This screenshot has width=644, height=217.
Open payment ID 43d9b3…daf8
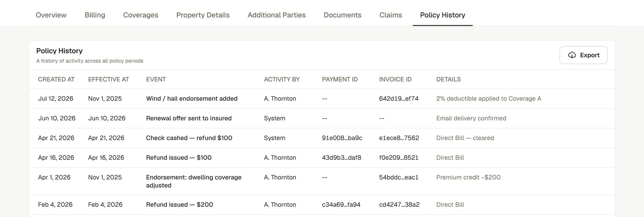point(342,158)
